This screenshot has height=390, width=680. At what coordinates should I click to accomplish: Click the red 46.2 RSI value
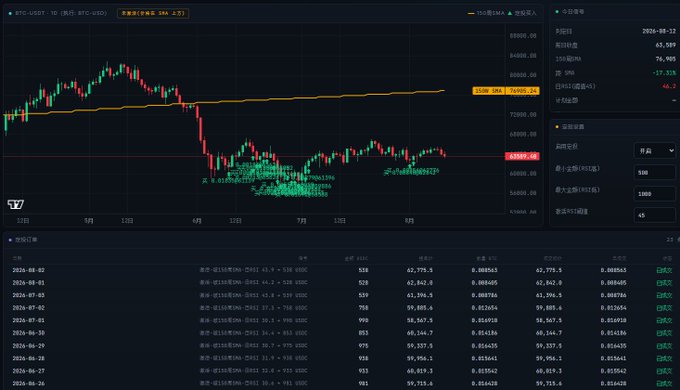[669, 86]
